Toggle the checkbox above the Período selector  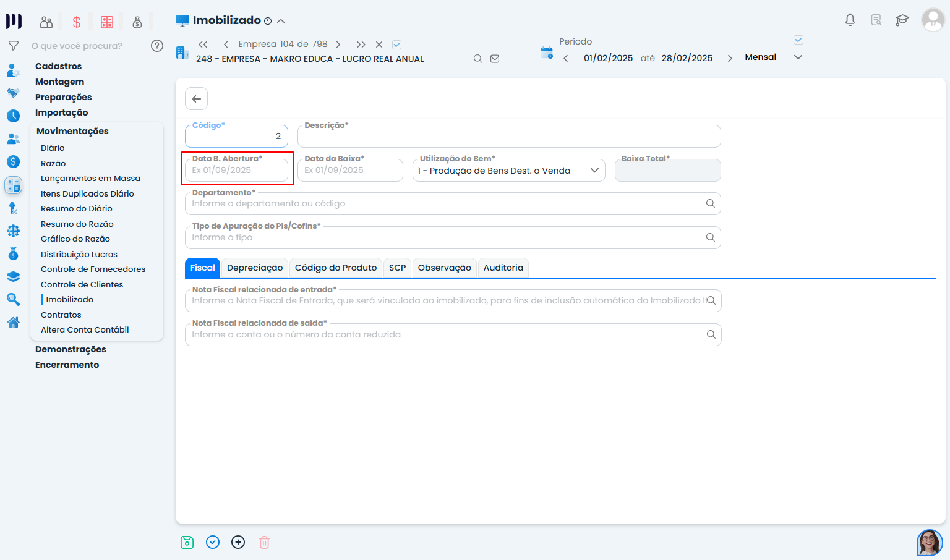pos(798,40)
